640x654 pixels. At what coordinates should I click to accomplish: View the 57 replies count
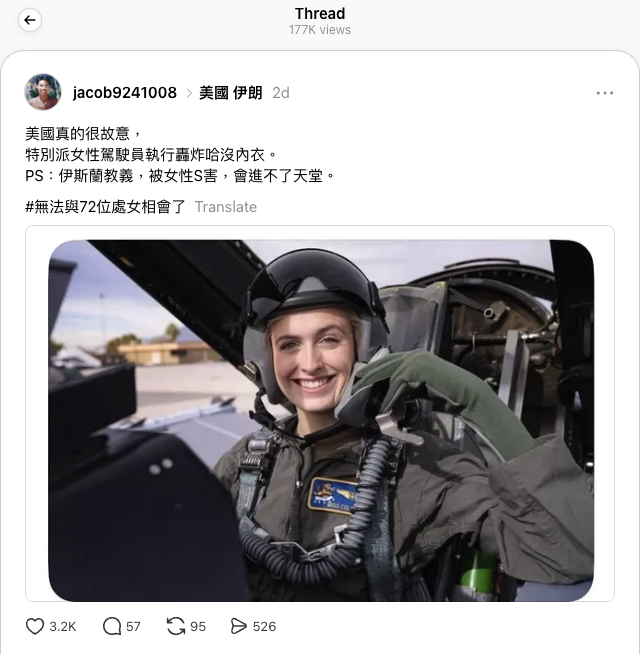[x=133, y=626]
